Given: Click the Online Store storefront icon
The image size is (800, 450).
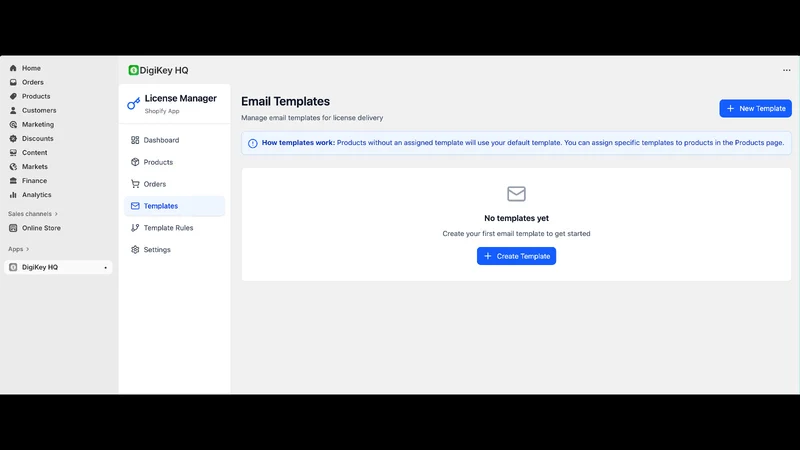Looking at the screenshot, I should pos(13,228).
